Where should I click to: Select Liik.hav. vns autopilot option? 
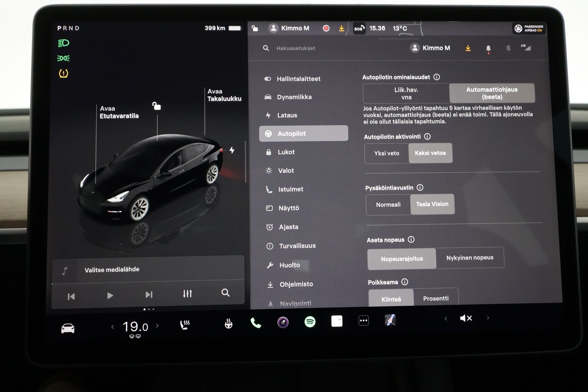[406, 93]
